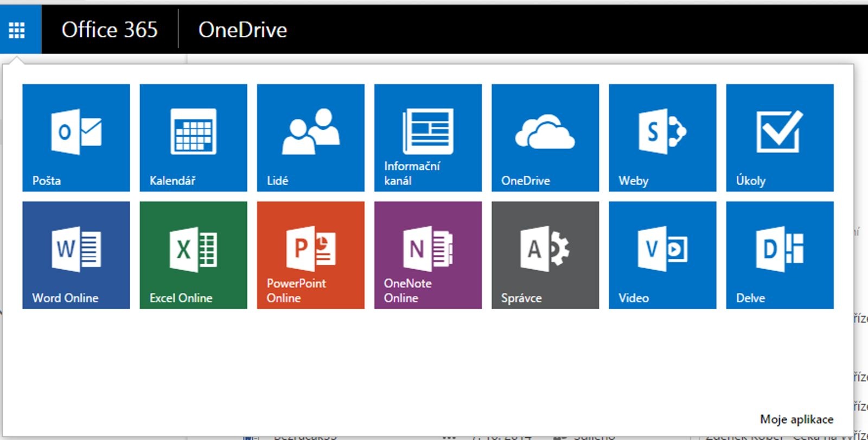Launch the Word Online tile
The height and width of the screenshot is (440, 868).
click(x=76, y=255)
